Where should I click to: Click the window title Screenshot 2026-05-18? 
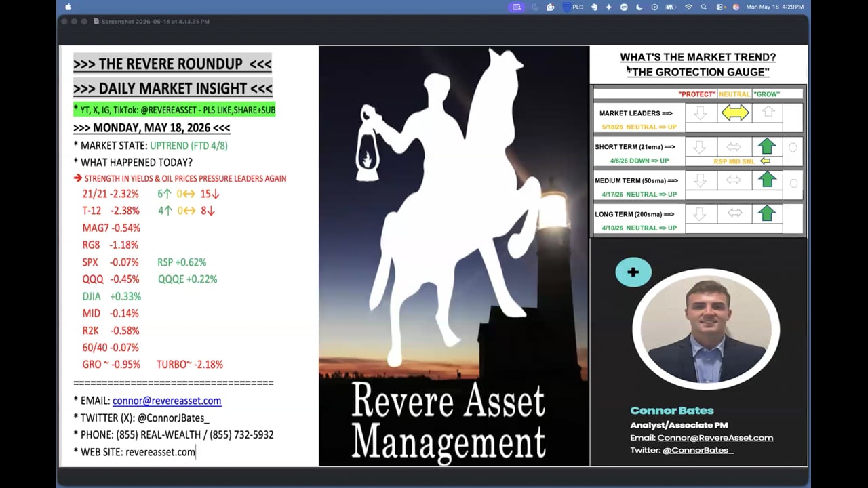tap(155, 22)
